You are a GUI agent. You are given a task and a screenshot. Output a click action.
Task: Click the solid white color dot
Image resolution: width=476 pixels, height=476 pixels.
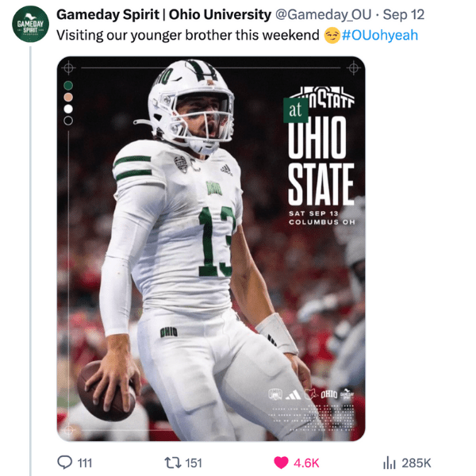pos(68,109)
